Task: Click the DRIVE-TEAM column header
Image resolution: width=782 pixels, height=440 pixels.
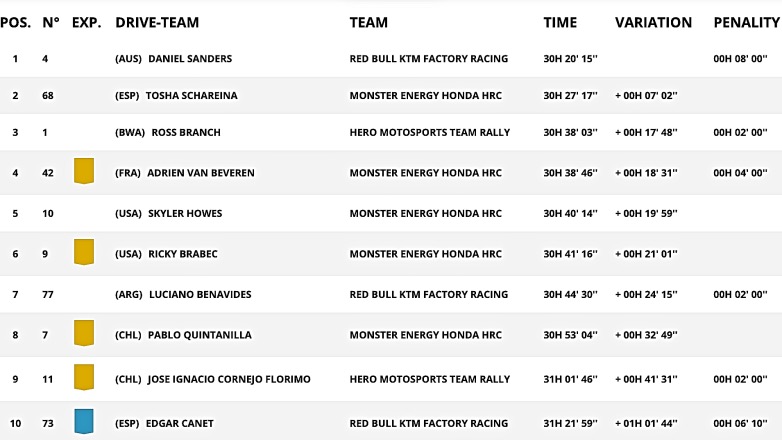Action: [x=157, y=22]
